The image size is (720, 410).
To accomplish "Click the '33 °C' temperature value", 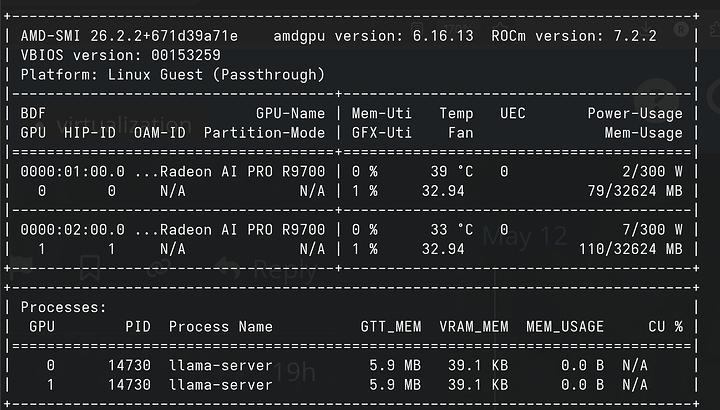I will pos(451,229).
